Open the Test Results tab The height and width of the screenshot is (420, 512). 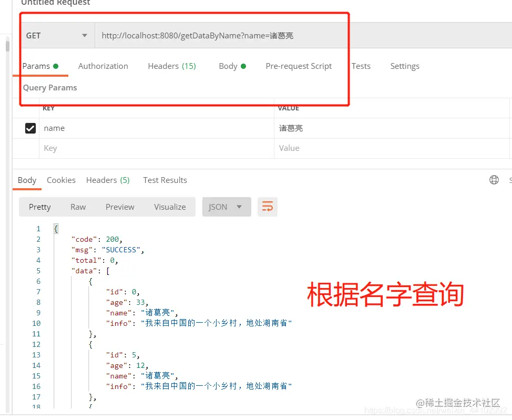point(165,180)
